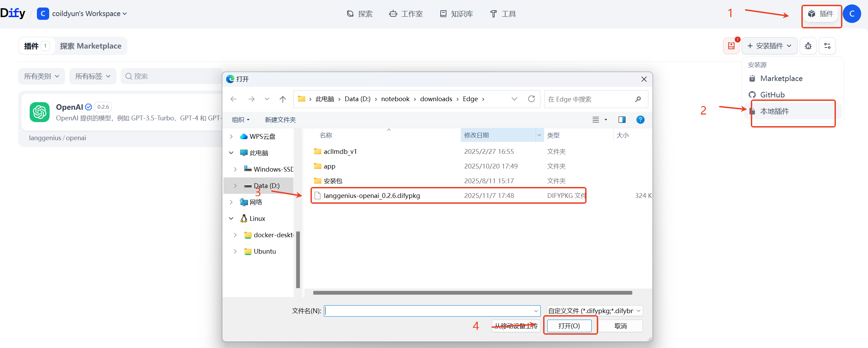Click the bug debug icon near 安装插件
The height and width of the screenshot is (348, 868).
pyautogui.click(x=808, y=45)
